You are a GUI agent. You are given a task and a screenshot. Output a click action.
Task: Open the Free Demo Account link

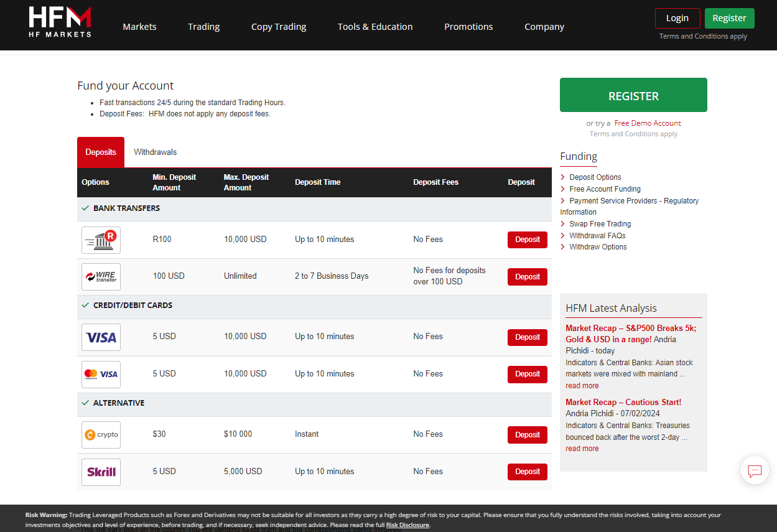647,123
